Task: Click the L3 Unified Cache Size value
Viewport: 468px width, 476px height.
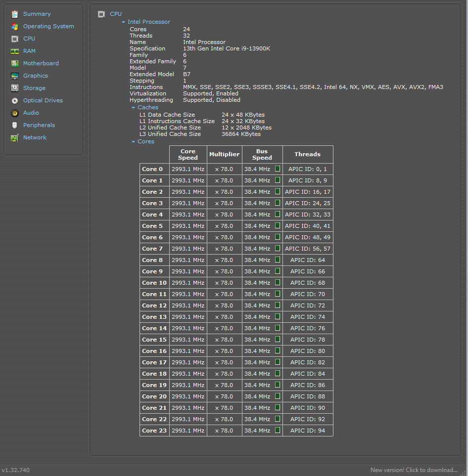Action: point(241,134)
